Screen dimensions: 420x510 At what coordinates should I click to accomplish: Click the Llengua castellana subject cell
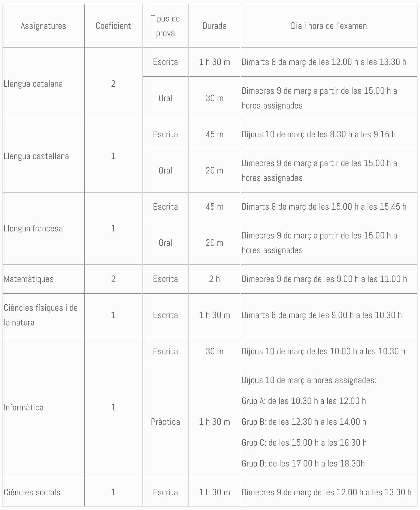36,156
